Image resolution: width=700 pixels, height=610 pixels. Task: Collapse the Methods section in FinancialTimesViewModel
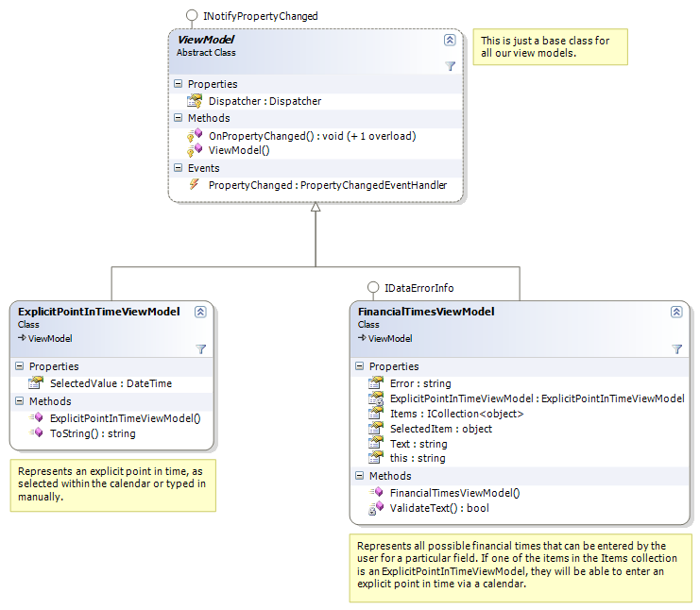359,475
